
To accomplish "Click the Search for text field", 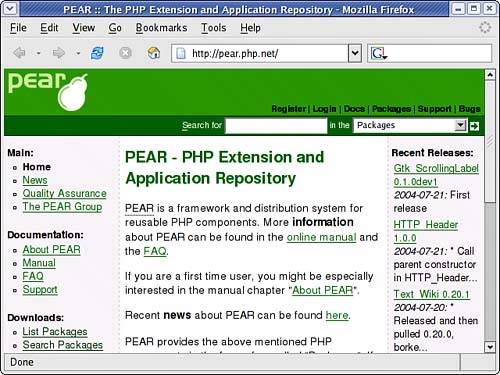I will 276,126.
